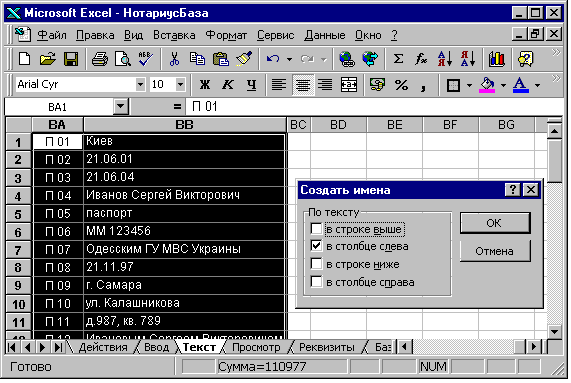Expand the Fill Color dropdown arrow
The image size is (571, 383).
pyautogui.click(x=504, y=86)
